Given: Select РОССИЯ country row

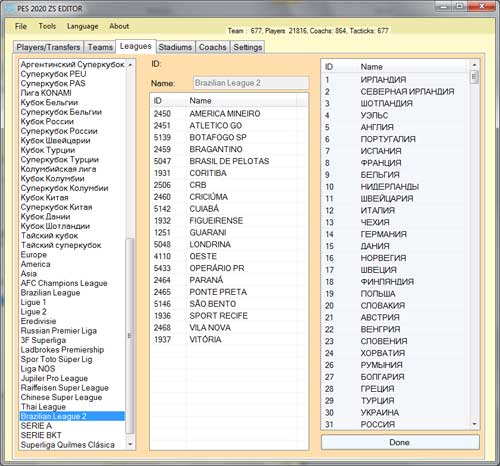Looking at the screenshot, I should (396, 424).
